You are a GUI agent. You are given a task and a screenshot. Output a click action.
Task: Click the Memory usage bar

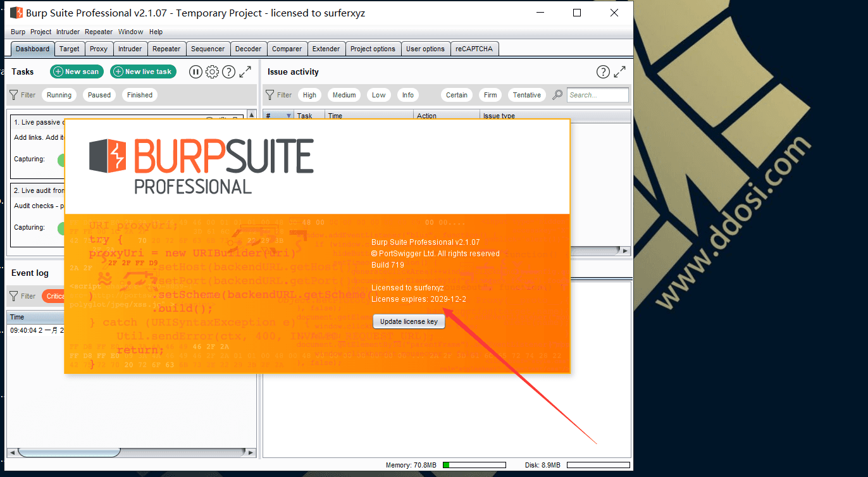474,466
